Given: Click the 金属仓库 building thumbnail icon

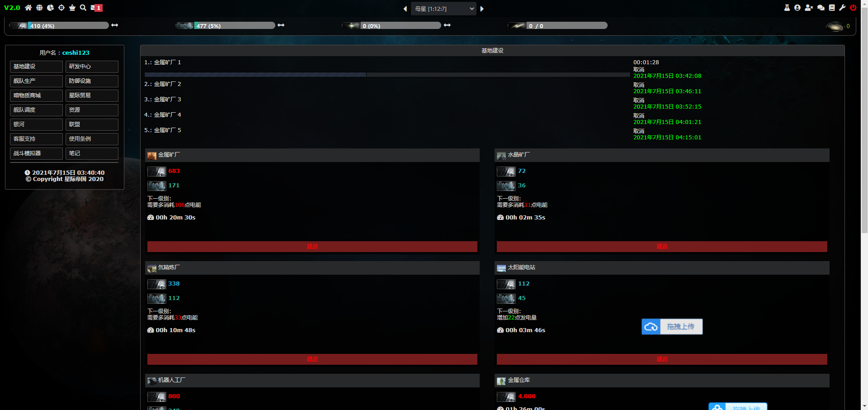Looking at the screenshot, I should click(501, 381).
